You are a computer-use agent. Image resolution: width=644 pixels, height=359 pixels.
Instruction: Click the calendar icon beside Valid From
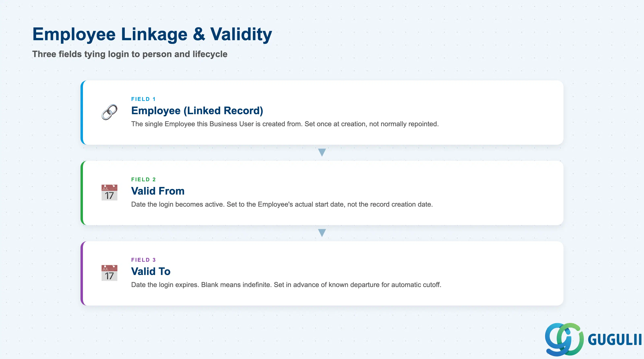[x=109, y=193]
